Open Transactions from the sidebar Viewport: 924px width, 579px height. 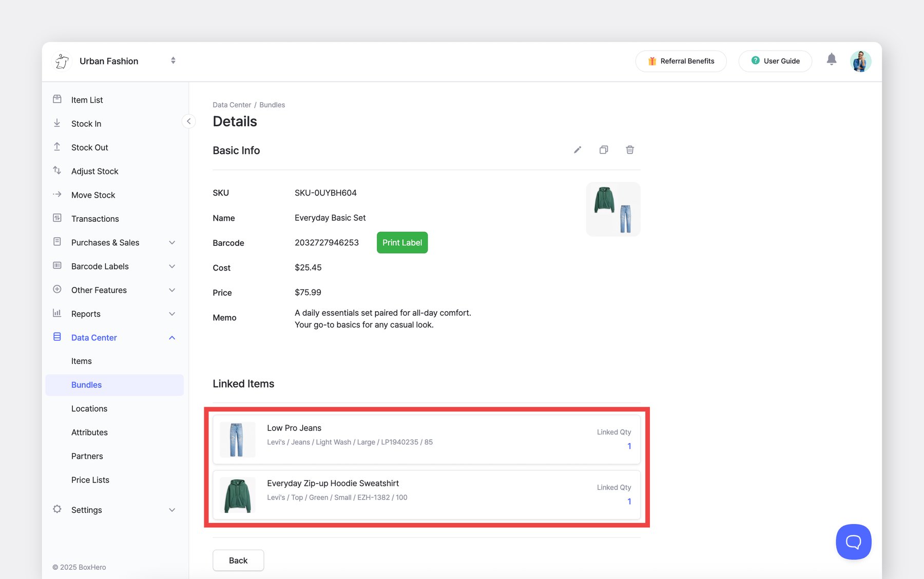(95, 219)
